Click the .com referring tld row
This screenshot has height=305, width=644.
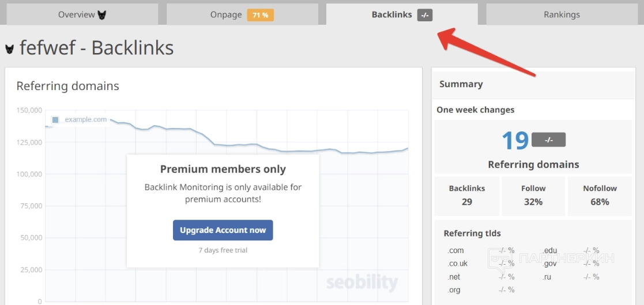coord(480,250)
